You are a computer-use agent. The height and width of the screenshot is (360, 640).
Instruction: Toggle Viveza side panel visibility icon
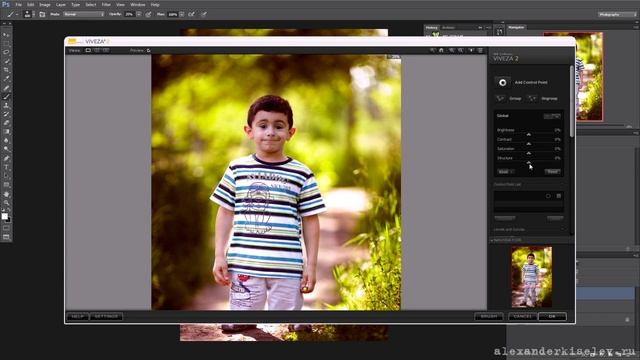pyautogui.click(x=480, y=50)
